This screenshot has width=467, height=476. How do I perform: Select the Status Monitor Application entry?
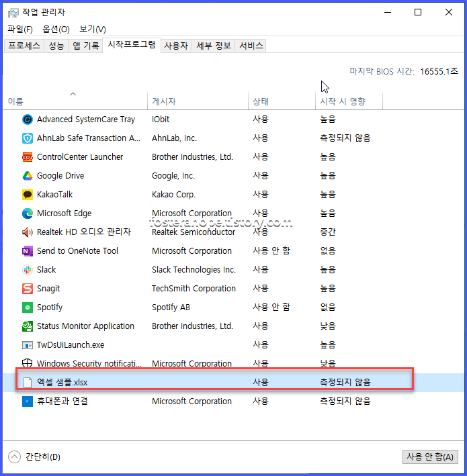tap(85, 326)
